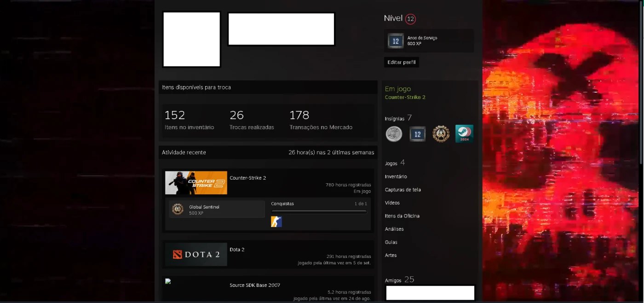Click the Atividade recente heading
The height and width of the screenshot is (303, 644).
184,152
